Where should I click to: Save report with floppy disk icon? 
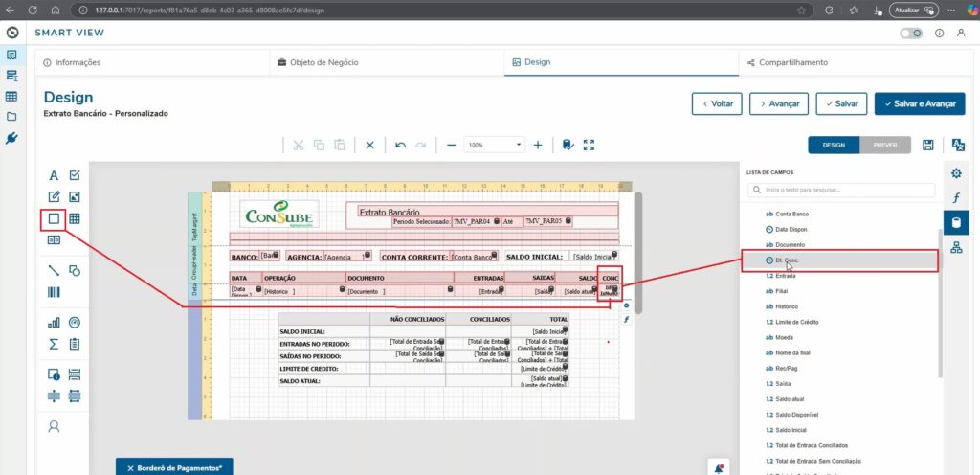pyautogui.click(x=928, y=145)
